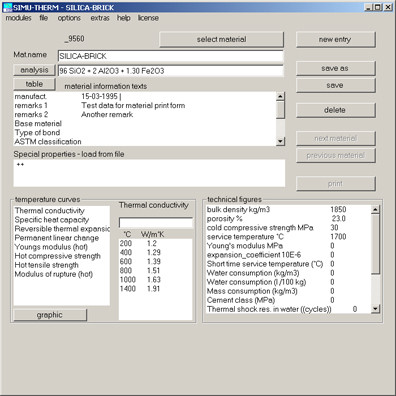
Task: Open the options menu
Action: tap(69, 18)
